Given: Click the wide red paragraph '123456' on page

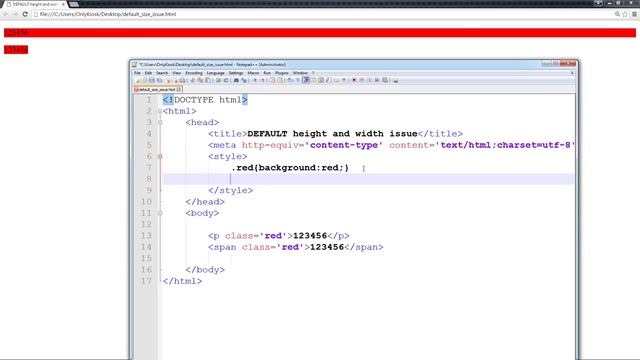Looking at the screenshot, I should click(x=320, y=33).
